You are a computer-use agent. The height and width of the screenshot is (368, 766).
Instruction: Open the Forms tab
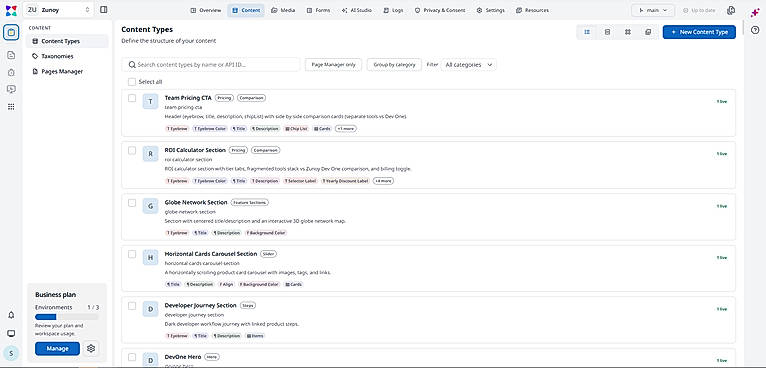(x=319, y=10)
